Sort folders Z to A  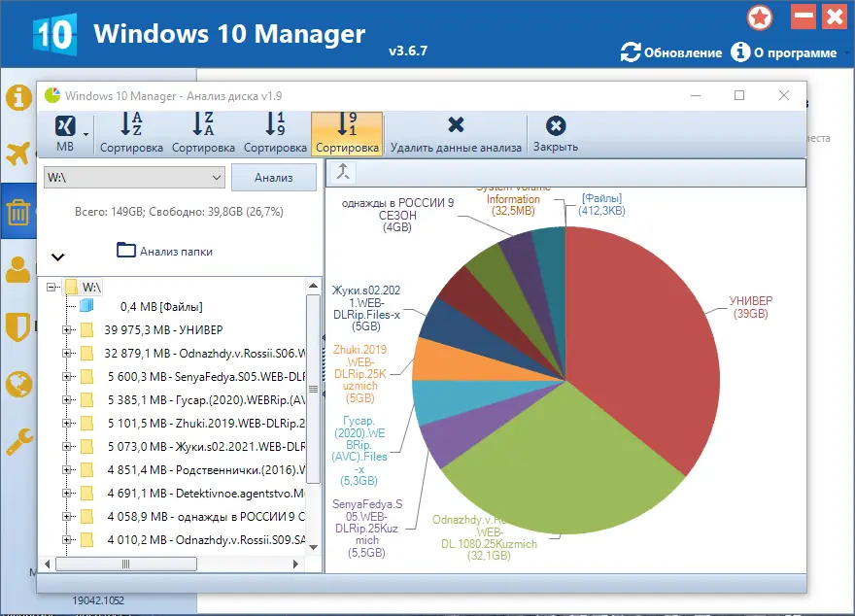203,133
